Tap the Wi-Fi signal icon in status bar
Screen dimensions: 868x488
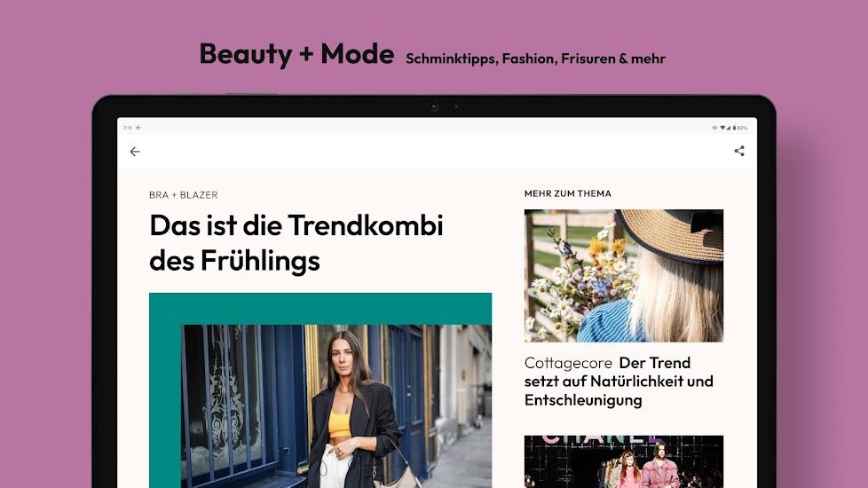[x=722, y=128]
